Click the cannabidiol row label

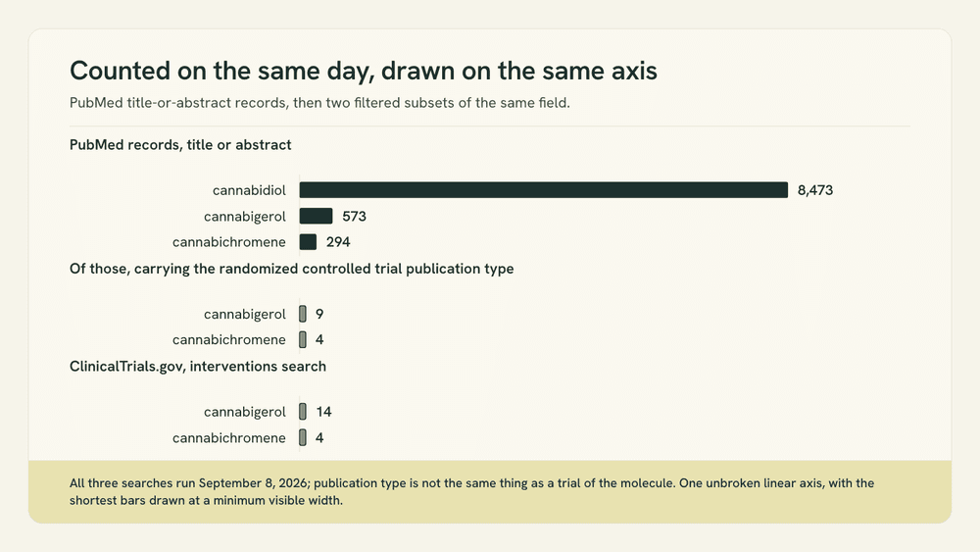point(249,190)
